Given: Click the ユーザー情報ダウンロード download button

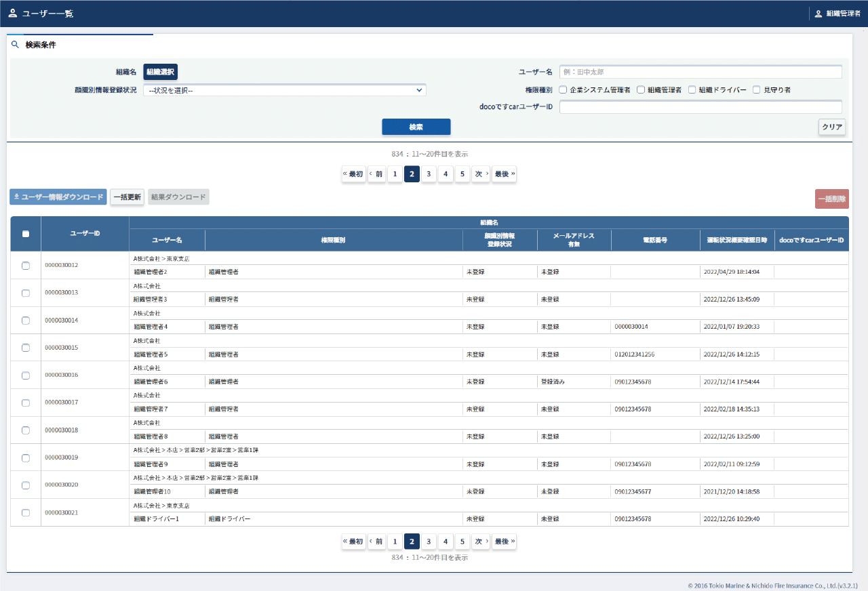Looking at the screenshot, I should (58, 197).
